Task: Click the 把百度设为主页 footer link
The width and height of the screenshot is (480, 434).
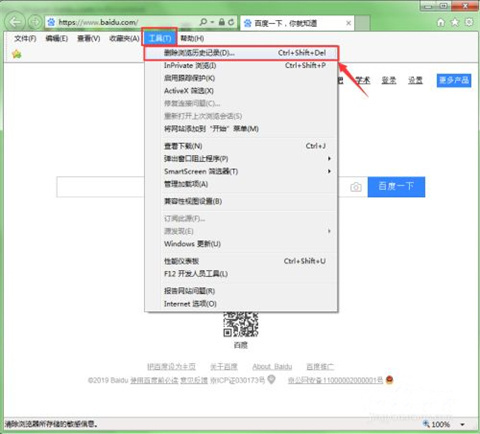Action: pos(171,367)
